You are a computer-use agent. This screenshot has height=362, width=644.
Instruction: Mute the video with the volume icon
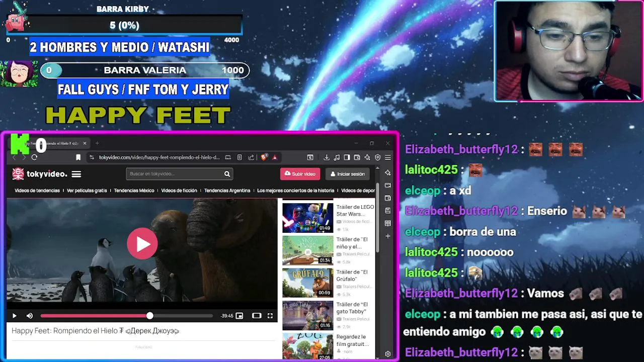pos(30,316)
